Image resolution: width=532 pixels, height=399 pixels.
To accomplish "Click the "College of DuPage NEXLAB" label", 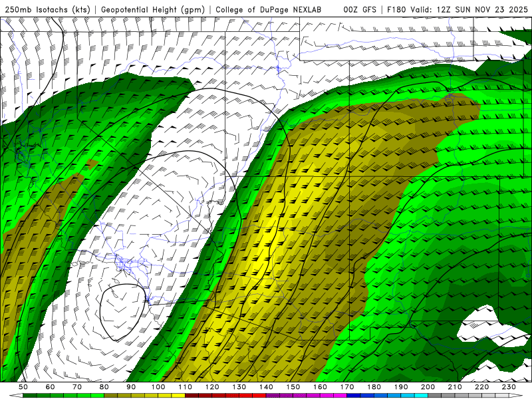I will (269, 9).
